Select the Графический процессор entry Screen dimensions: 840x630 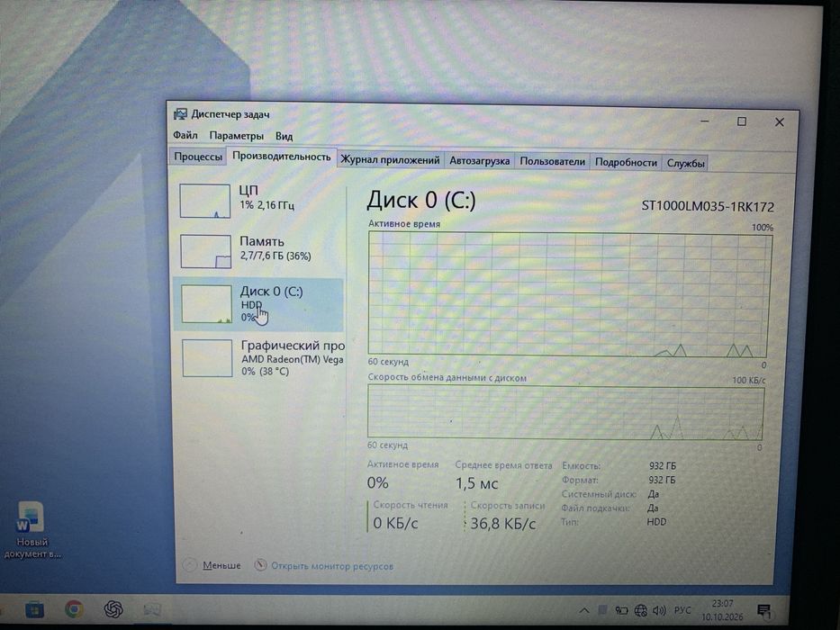(260, 358)
